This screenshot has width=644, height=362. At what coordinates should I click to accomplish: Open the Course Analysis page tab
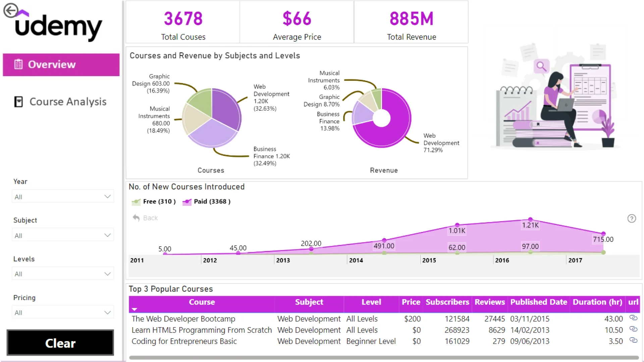click(61, 102)
